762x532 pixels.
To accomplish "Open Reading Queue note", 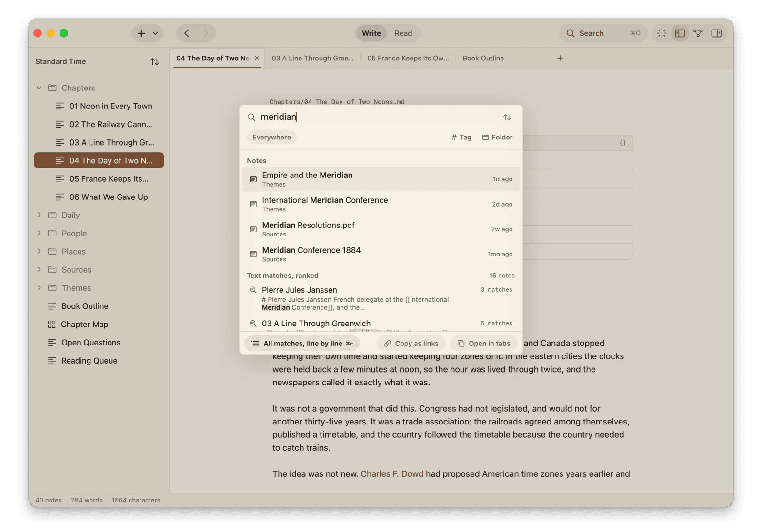I will tap(99, 361).
